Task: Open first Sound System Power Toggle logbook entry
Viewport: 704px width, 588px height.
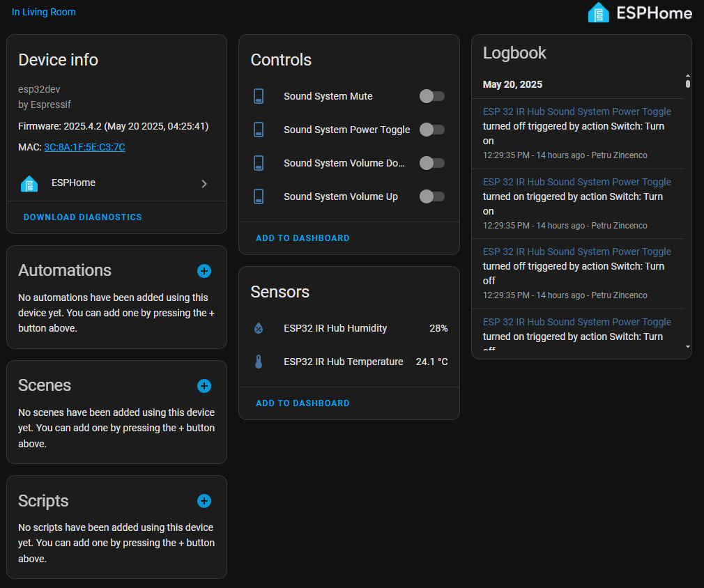Action: click(x=576, y=111)
